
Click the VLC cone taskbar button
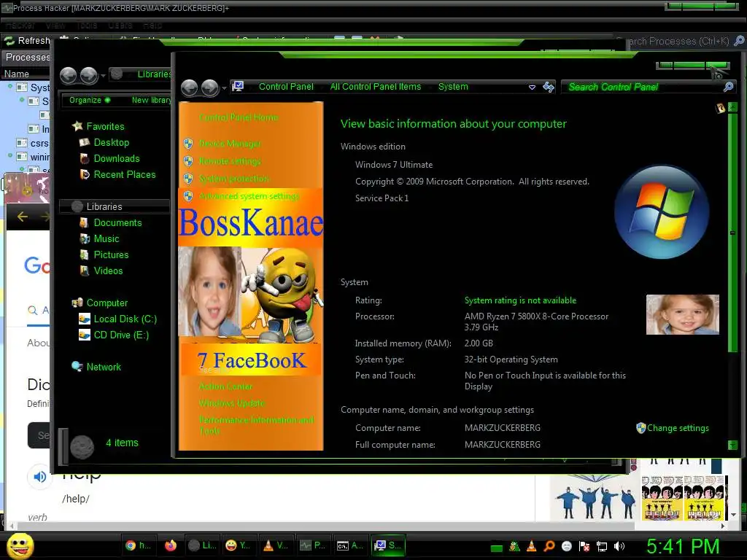pyautogui.click(x=276, y=545)
